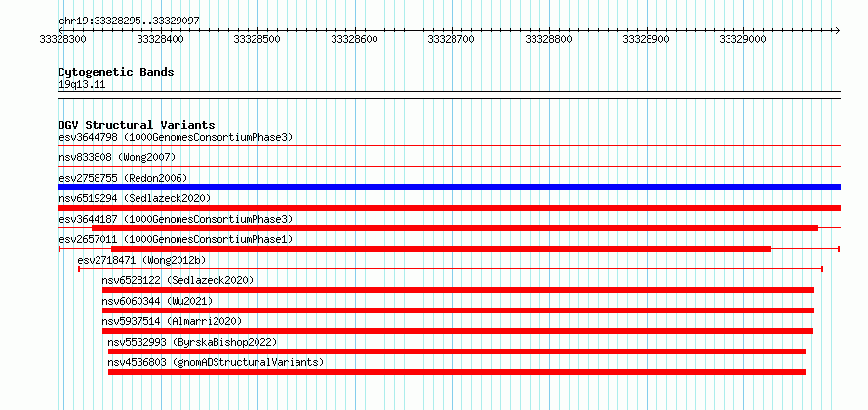Select the thin esv2718471 variant line
The width and height of the screenshot is (868, 410).
pos(450,269)
